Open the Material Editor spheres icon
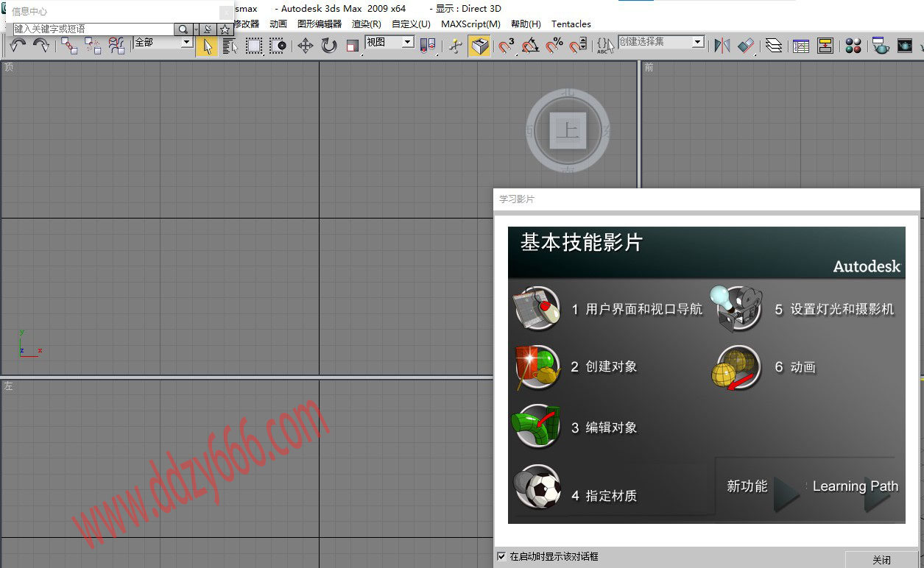 point(853,46)
